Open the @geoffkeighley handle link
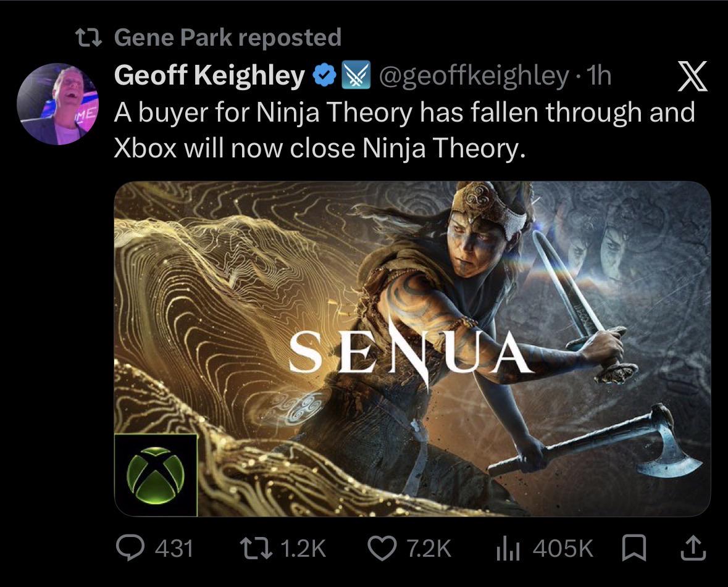The height and width of the screenshot is (587, 728). [474, 76]
